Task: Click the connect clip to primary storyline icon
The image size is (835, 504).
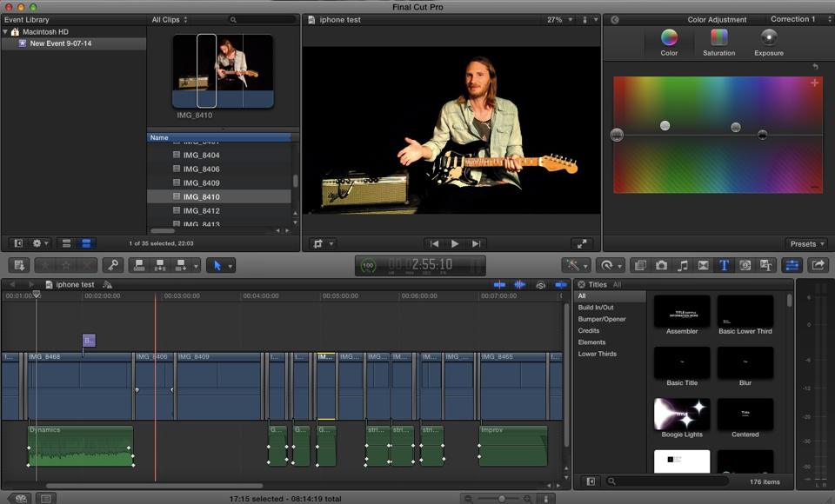Action: (x=139, y=265)
